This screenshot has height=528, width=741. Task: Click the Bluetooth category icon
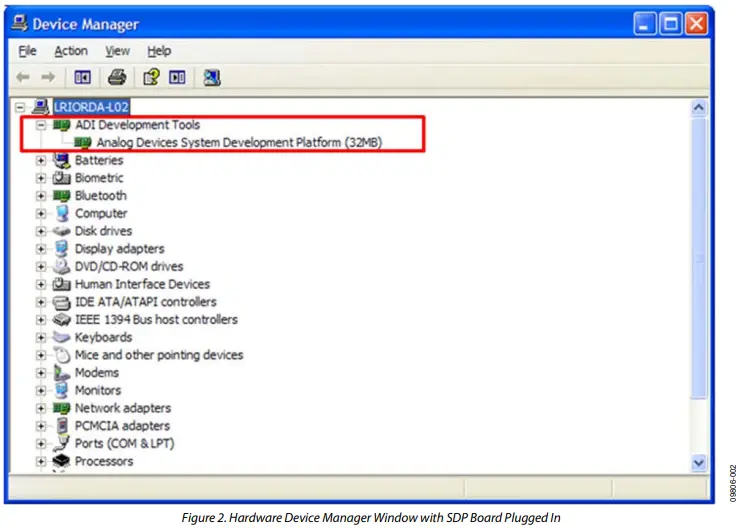[x=61, y=196]
